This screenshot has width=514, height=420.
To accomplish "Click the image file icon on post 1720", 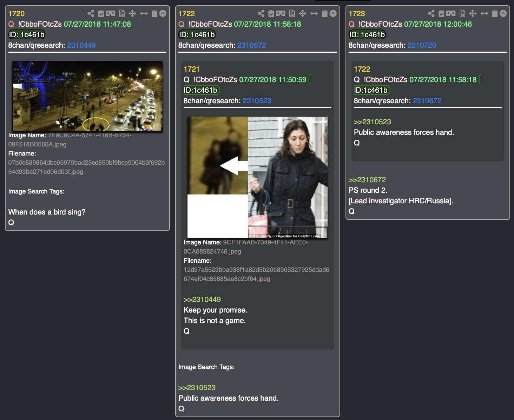I will coord(122,14).
